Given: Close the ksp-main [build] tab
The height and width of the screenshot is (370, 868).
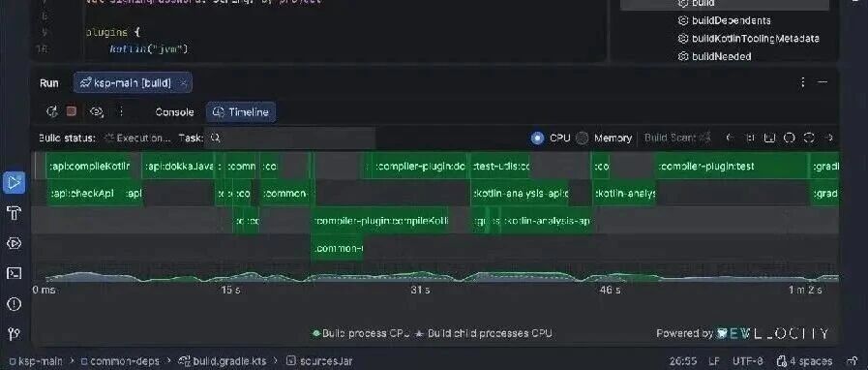Looking at the screenshot, I should (x=184, y=83).
